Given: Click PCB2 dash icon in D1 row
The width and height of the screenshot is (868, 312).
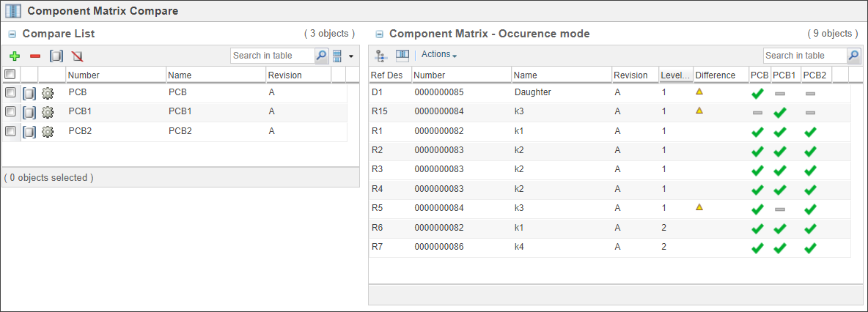Looking at the screenshot, I should [810, 94].
